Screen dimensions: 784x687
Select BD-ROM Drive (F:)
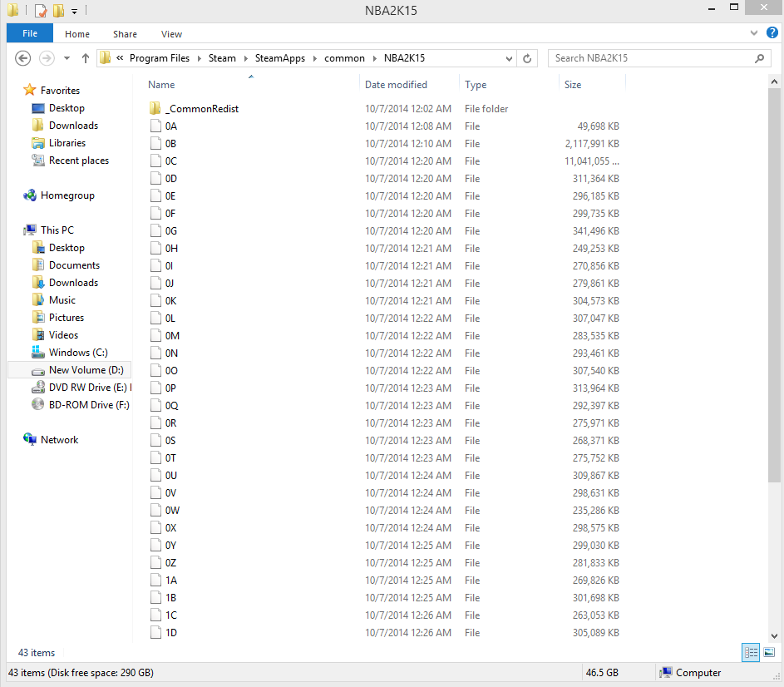(89, 405)
